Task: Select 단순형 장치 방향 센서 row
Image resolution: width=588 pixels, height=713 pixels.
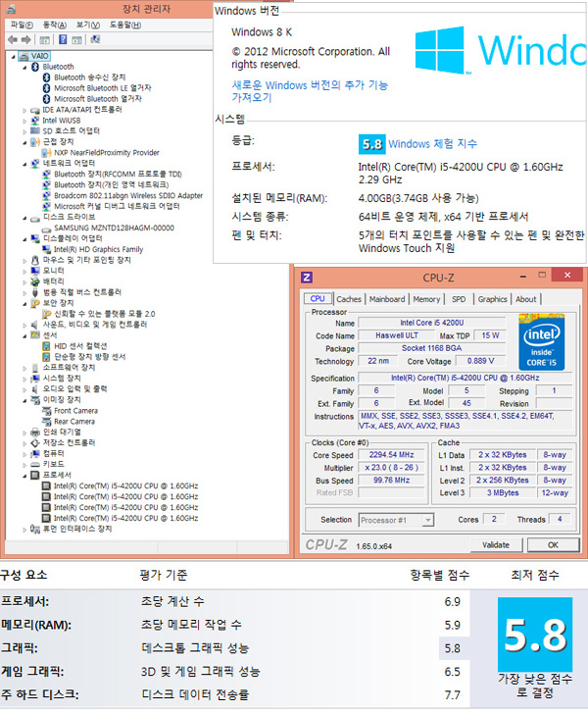Action: coord(90,357)
